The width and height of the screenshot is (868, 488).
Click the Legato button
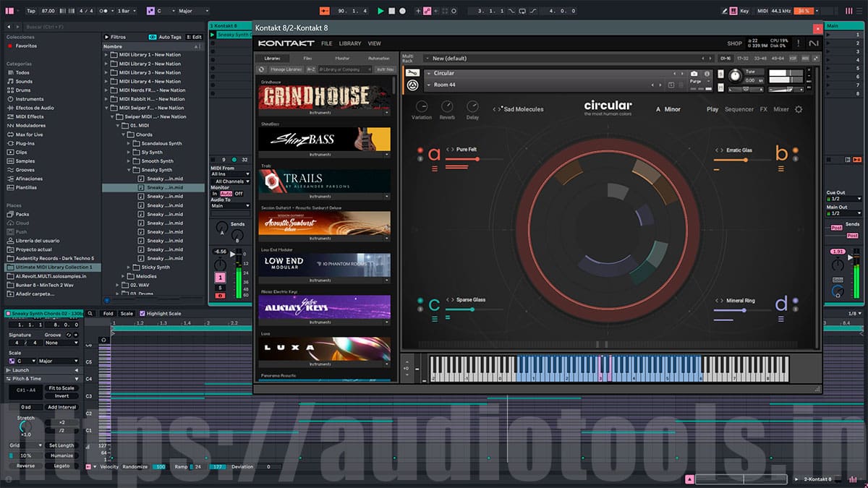coord(61,466)
